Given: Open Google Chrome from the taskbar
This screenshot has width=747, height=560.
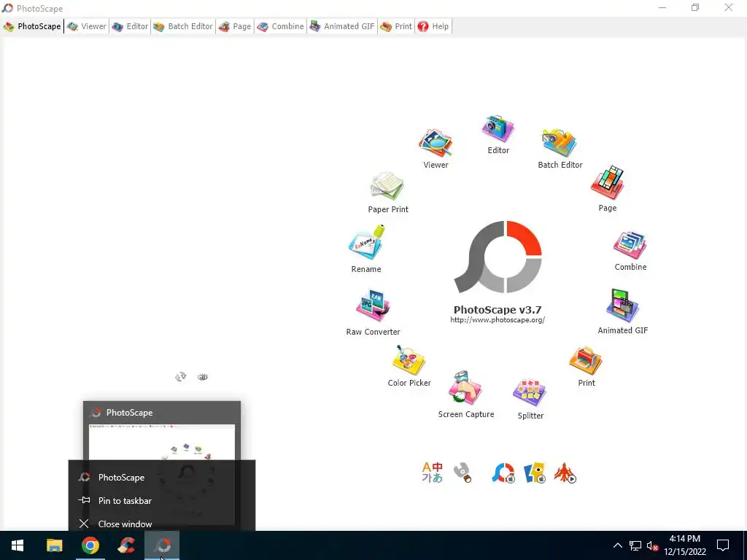Looking at the screenshot, I should click(90, 545).
